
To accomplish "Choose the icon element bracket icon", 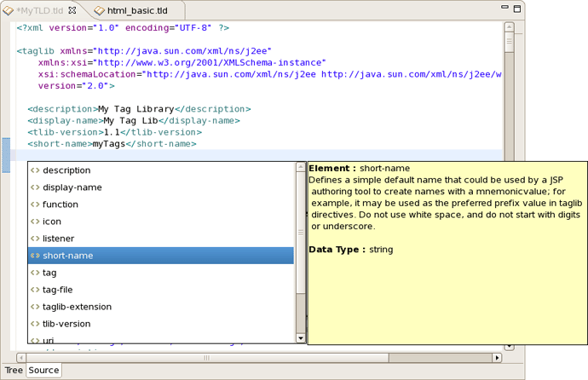I will click(35, 222).
